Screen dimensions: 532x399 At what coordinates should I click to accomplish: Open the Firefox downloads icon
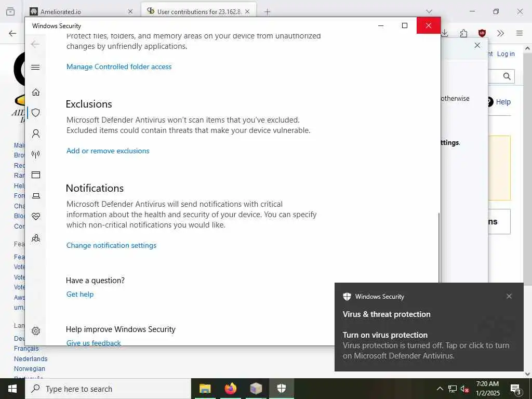click(x=445, y=33)
